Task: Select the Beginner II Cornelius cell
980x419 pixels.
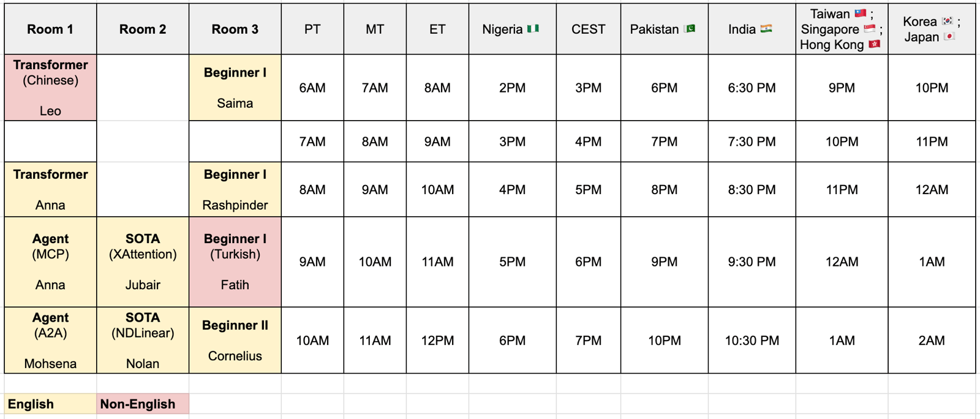Action: point(235,340)
